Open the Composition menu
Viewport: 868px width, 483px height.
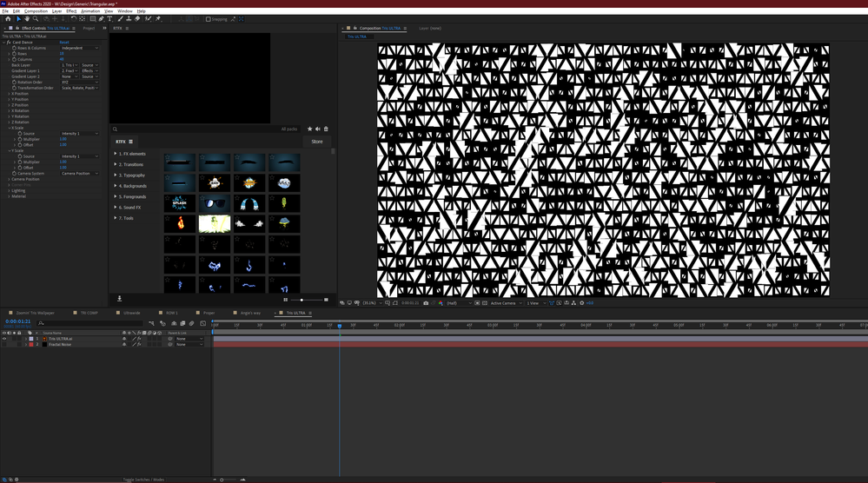36,11
